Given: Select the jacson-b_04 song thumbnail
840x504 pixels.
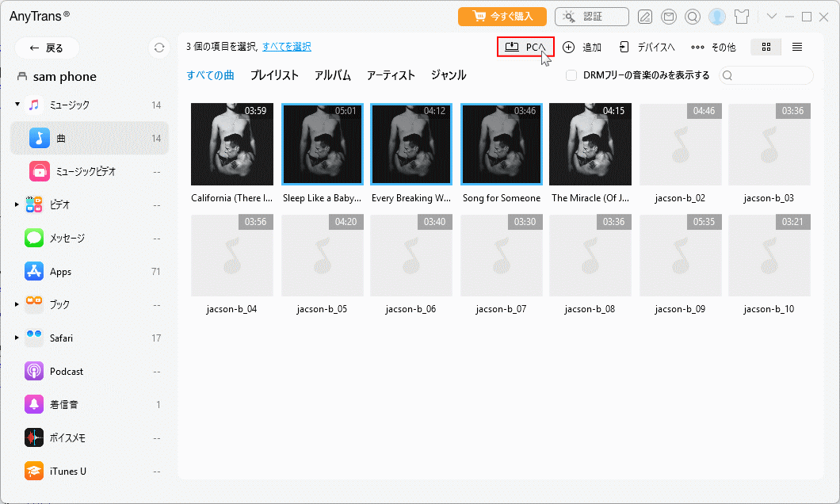Looking at the screenshot, I should 232,255.
